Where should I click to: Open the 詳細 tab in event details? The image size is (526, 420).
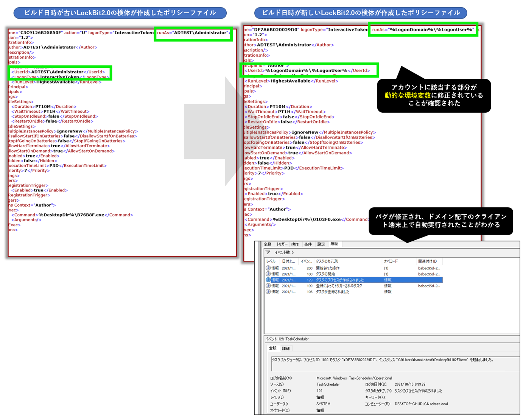tap(286, 348)
